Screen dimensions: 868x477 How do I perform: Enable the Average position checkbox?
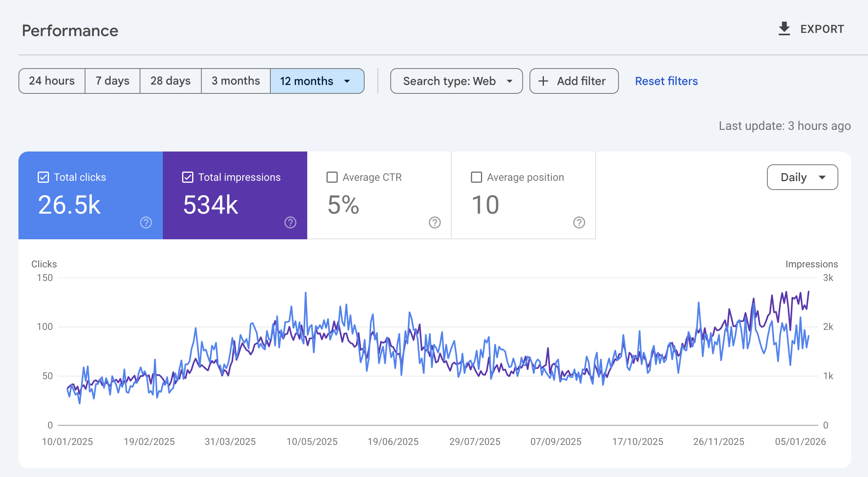click(477, 177)
